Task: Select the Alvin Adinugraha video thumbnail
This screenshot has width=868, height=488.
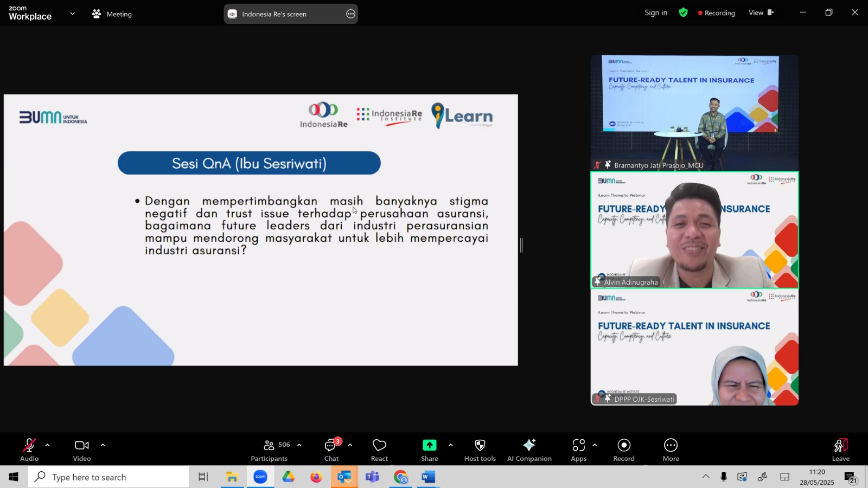Action: (694, 230)
